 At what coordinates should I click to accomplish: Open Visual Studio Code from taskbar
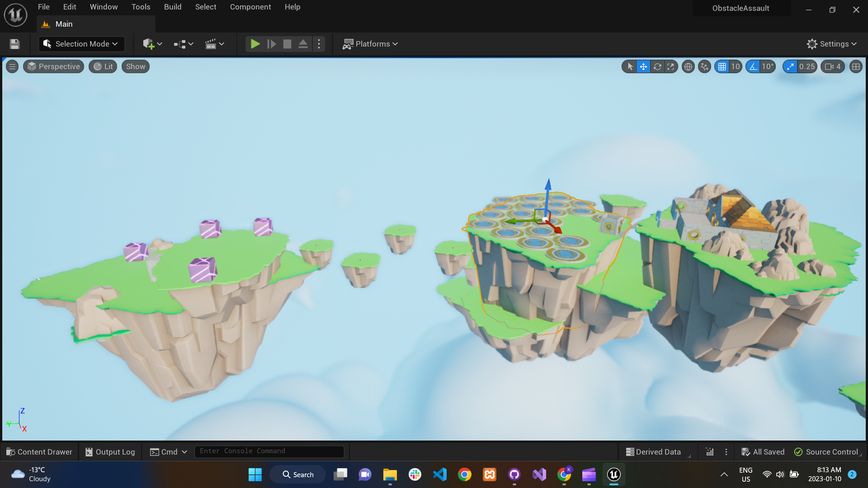pos(440,474)
